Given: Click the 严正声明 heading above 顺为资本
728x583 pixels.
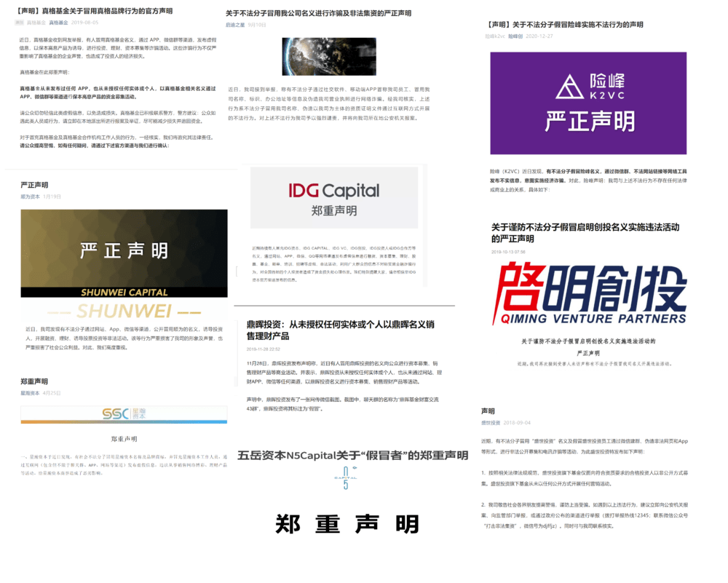Looking at the screenshot, I should point(34,185).
